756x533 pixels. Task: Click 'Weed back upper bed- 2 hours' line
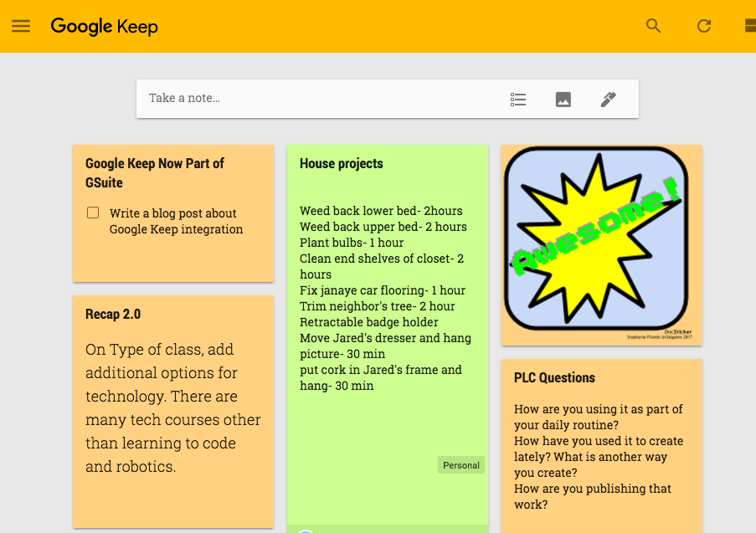coord(383,227)
